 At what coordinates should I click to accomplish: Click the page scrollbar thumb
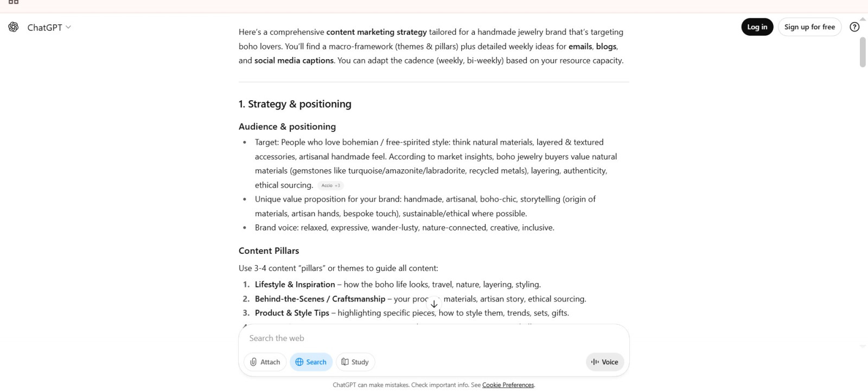[863, 52]
